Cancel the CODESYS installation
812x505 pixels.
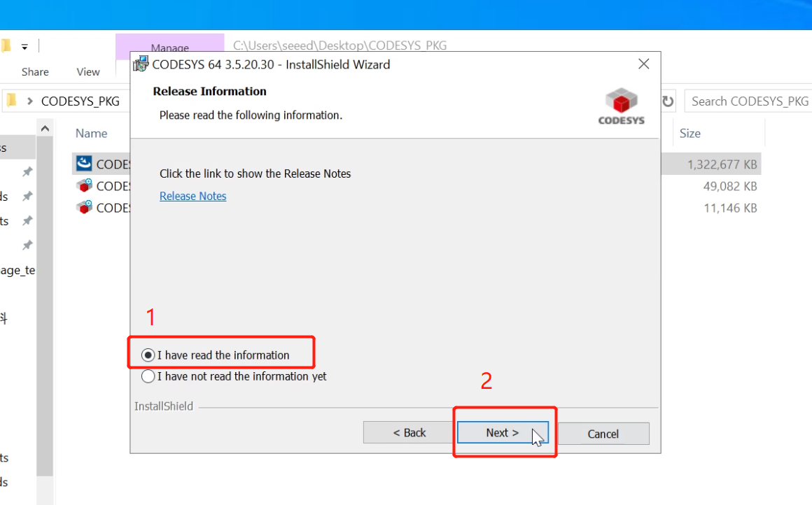coord(603,434)
